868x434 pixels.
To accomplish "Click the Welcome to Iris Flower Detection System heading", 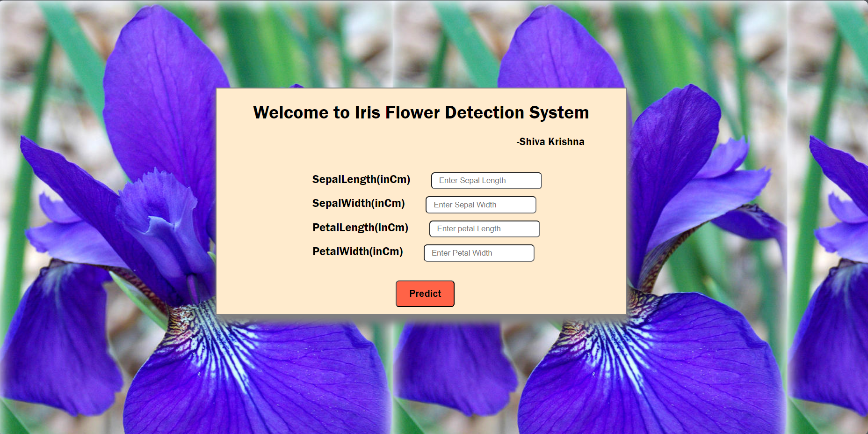I will (x=421, y=112).
